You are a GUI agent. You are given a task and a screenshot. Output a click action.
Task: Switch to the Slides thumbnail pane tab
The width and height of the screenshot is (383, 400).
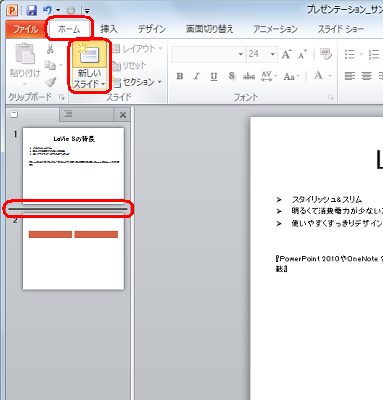click(x=33, y=114)
